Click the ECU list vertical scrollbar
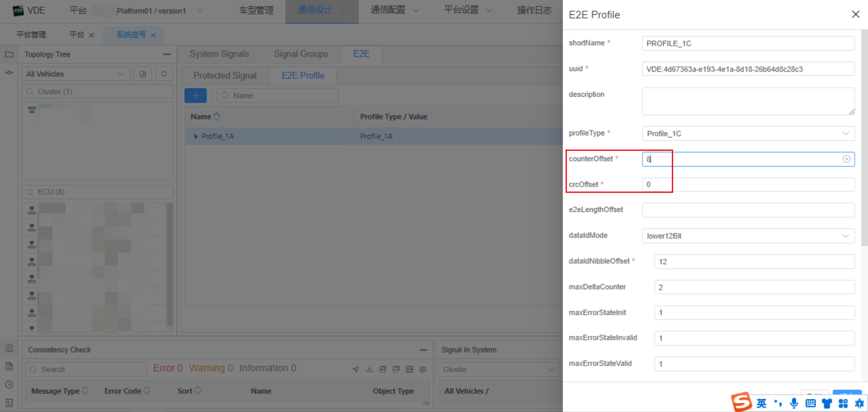 170,264
